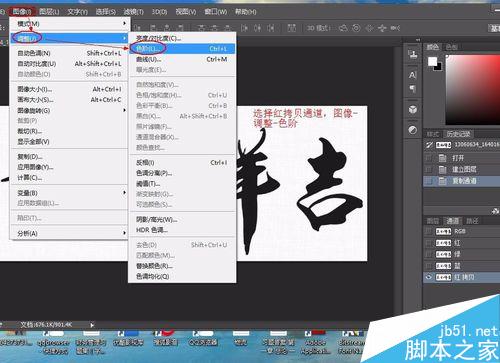Click the Auto-Align Layers icon in the options bar

click(x=292, y=28)
